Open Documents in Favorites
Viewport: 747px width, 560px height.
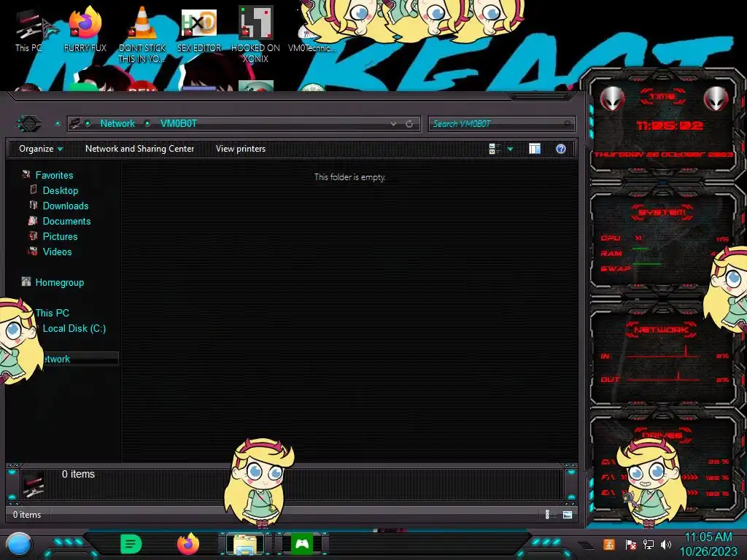[x=66, y=221]
